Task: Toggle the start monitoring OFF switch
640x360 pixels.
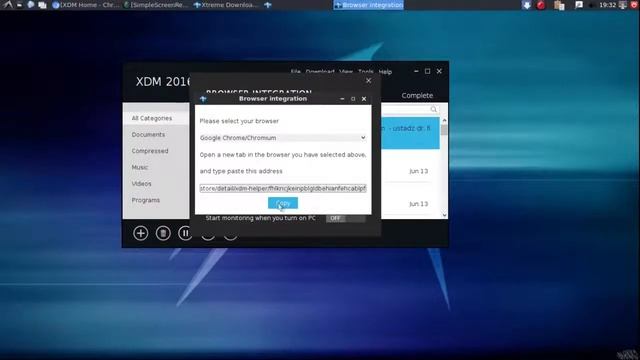Action: pos(345,218)
